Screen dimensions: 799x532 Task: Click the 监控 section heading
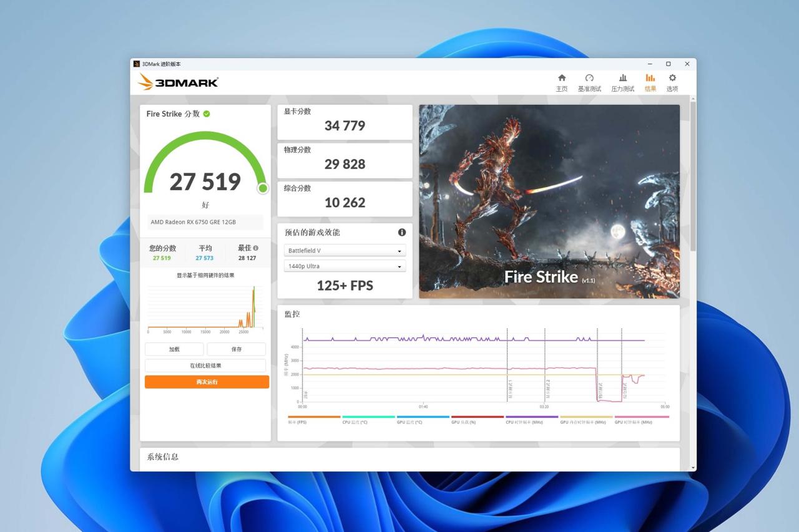(292, 314)
